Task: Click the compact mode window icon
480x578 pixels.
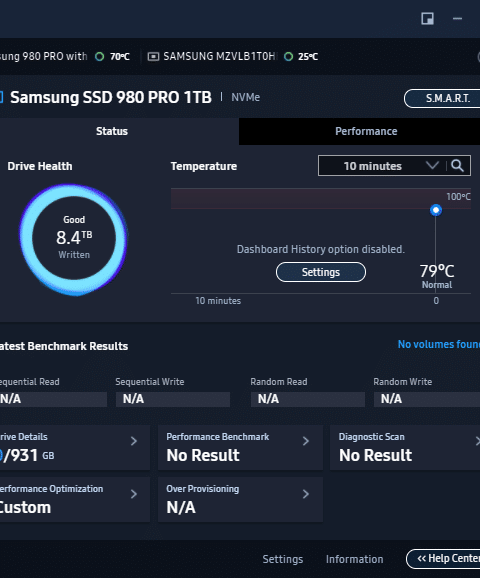Action: coord(427,18)
